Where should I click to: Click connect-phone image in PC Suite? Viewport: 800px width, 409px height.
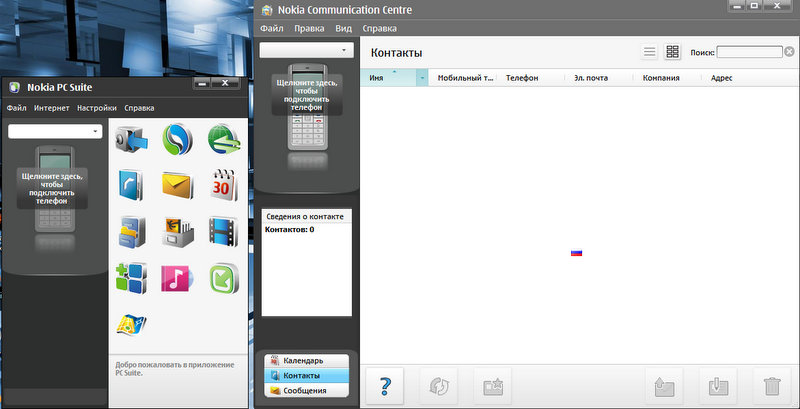pyautogui.click(x=55, y=189)
